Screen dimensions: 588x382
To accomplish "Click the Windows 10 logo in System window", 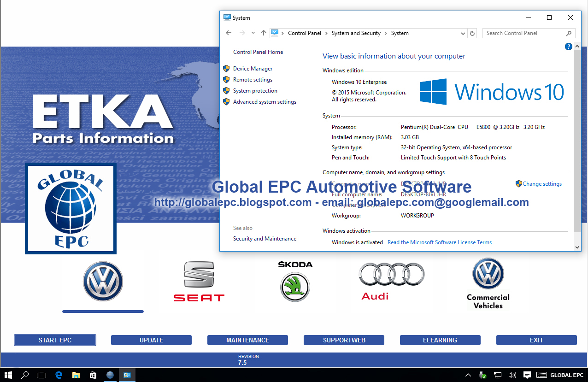I will [x=492, y=92].
